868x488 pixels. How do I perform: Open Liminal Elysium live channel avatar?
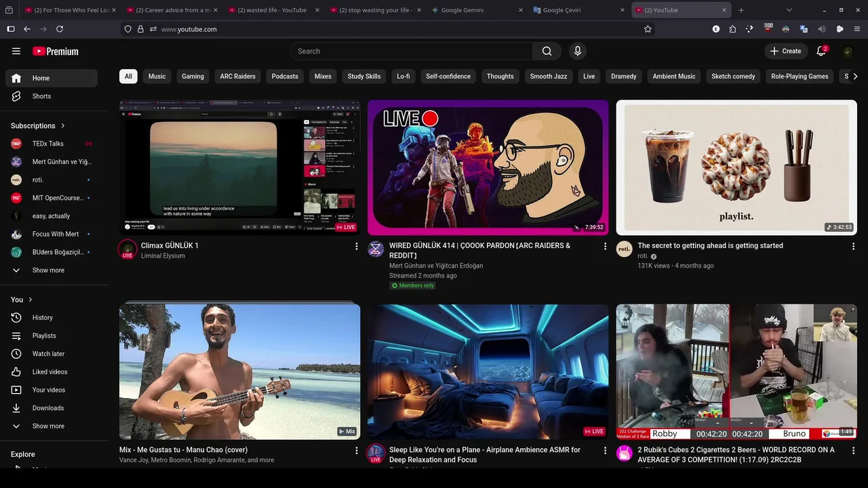tap(127, 249)
